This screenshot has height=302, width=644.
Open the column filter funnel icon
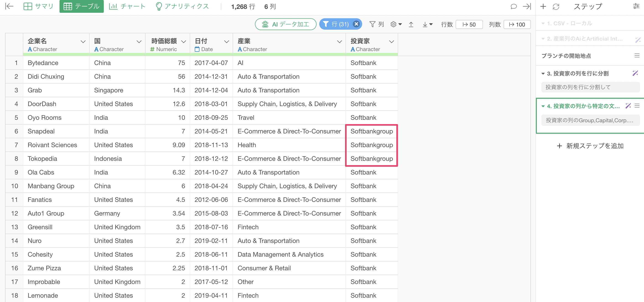(372, 24)
